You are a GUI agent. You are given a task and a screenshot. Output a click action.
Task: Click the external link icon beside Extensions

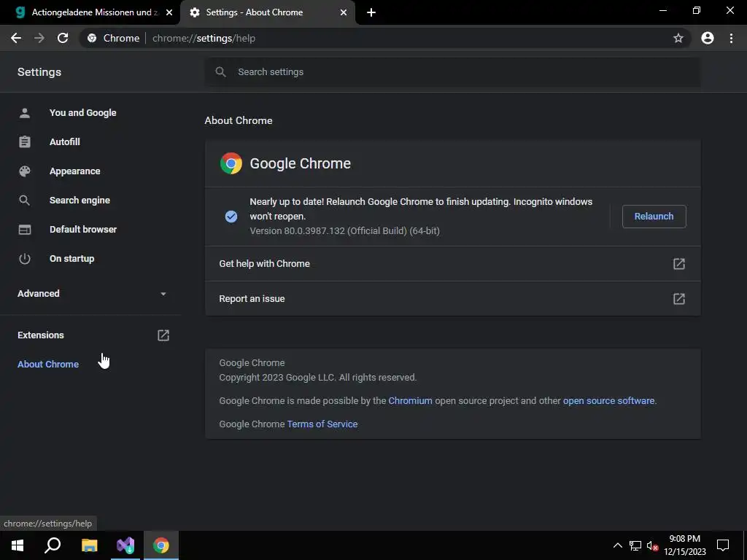point(163,335)
